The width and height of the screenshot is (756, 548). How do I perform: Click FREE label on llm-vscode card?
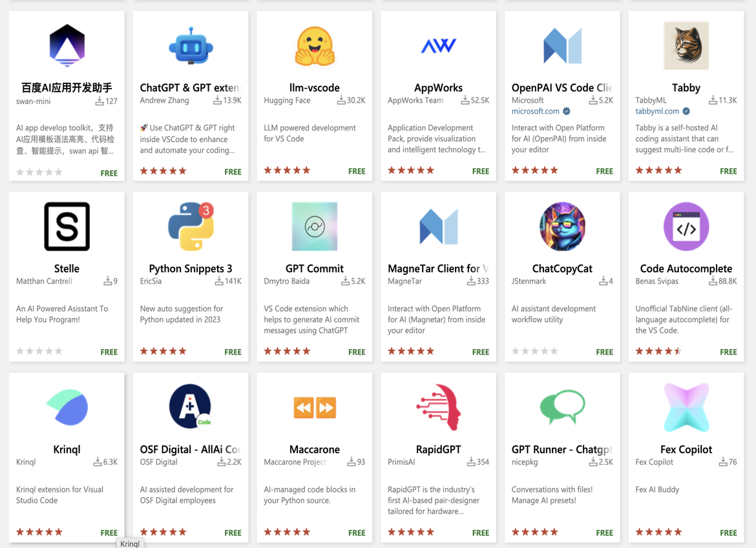coord(357,171)
